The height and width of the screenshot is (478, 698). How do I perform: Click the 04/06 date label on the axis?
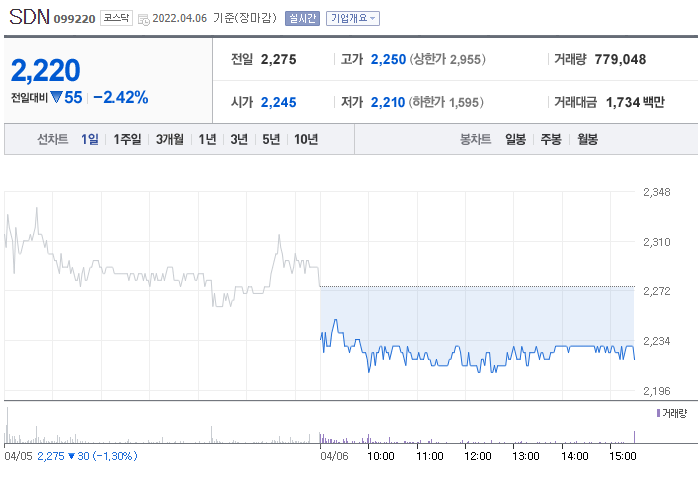point(334,456)
